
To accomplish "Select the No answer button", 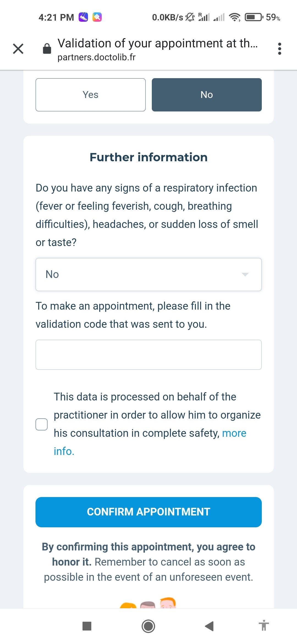I will 207,95.
